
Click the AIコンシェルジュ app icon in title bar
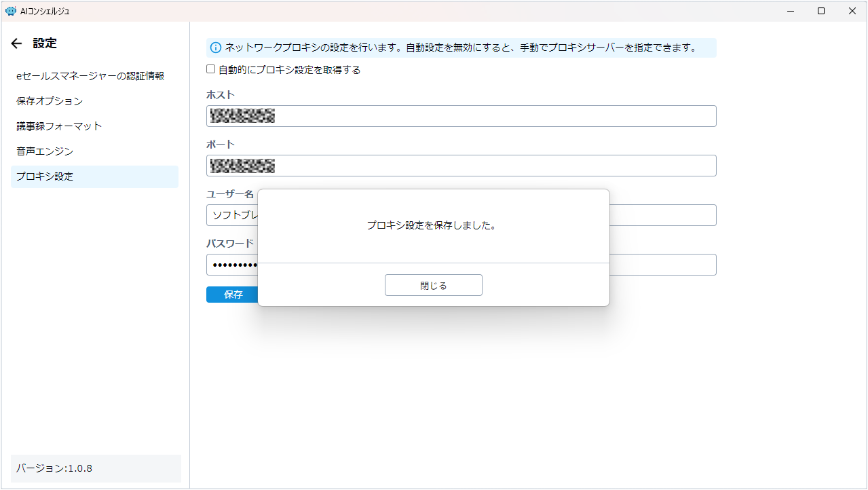(10, 11)
